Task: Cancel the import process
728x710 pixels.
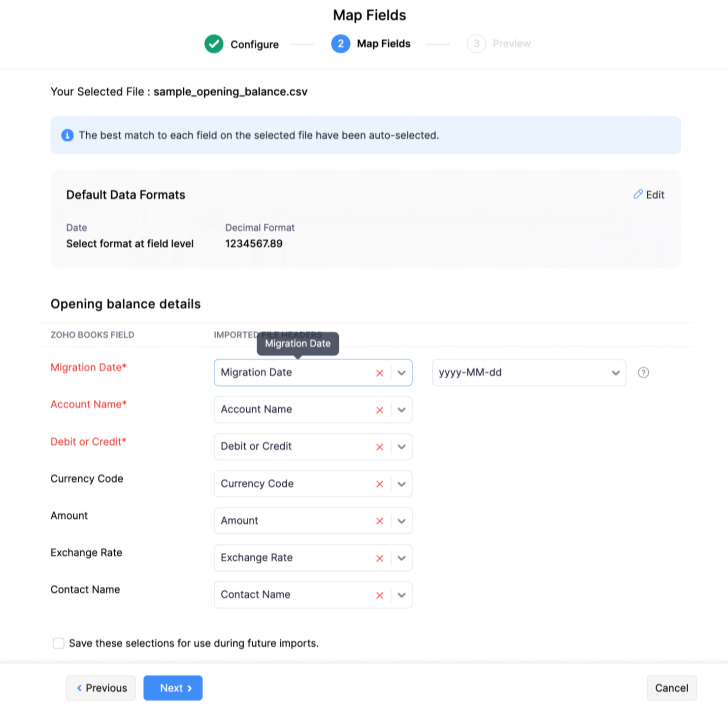Action: (671, 688)
